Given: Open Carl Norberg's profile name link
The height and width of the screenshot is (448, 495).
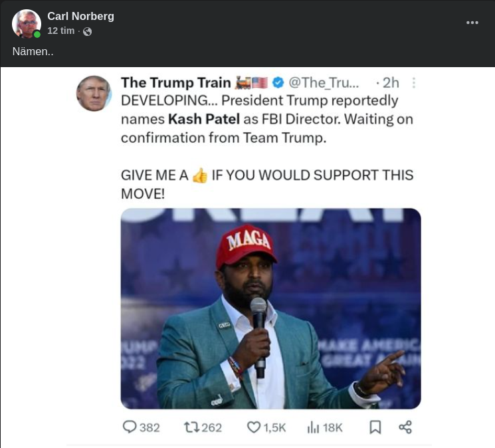Looking at the screenshot, I should 80,16.
